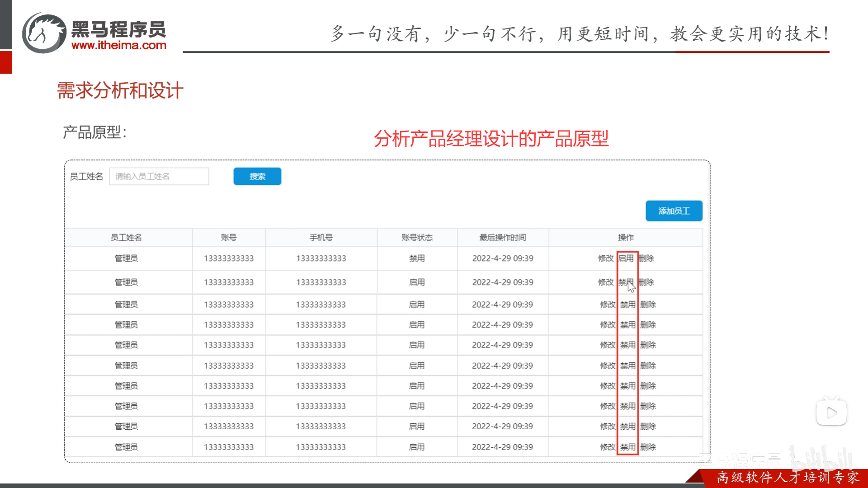Click 禁用 status of the first account
868x488 pixels.
(417, 258)
